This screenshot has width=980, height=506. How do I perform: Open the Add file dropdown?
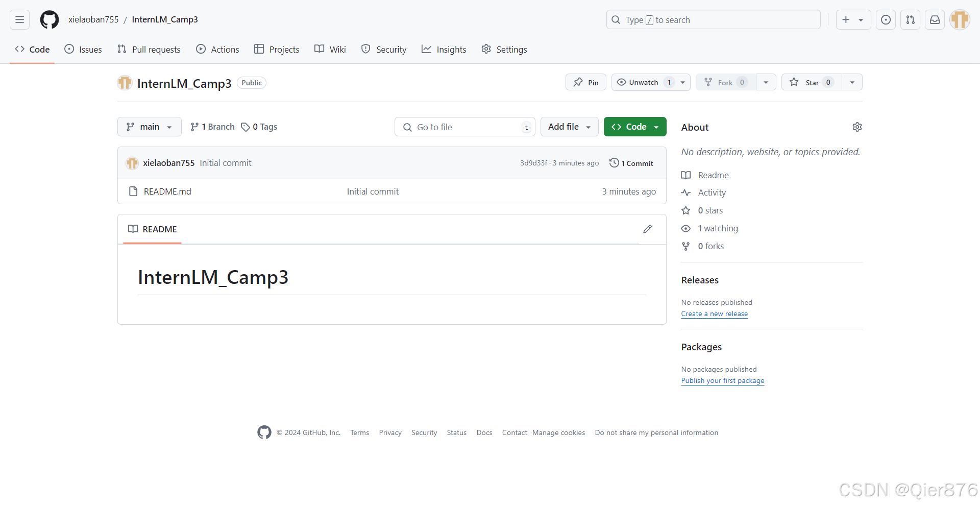570,127
